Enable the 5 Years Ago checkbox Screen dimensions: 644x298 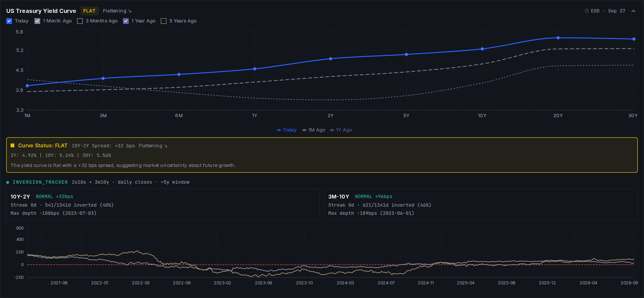163,21
